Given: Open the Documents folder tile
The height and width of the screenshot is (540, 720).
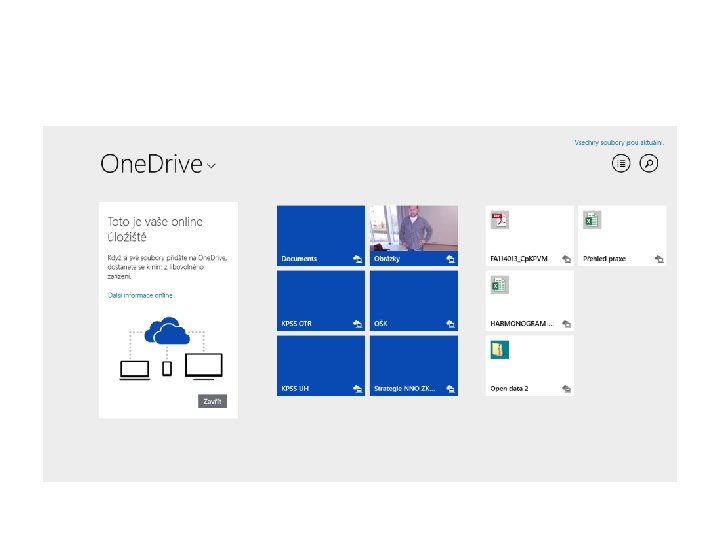Looking at the screenshot, I should [x=321, y=236].
